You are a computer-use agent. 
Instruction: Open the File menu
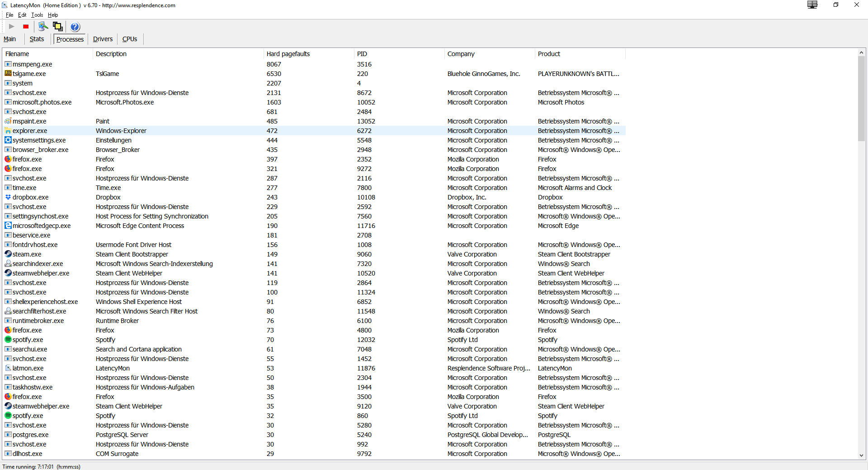[9, 15]
